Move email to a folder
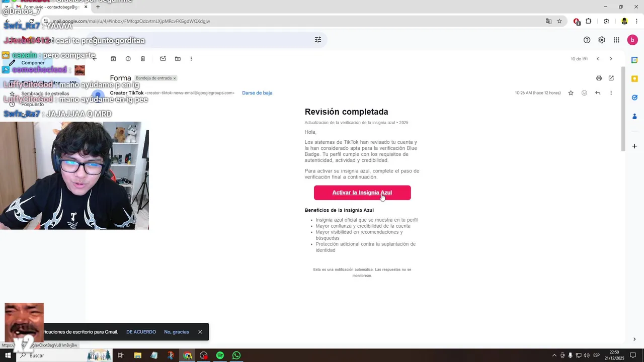Viewport: 644px width, 362px height. (x=178, y=59)
